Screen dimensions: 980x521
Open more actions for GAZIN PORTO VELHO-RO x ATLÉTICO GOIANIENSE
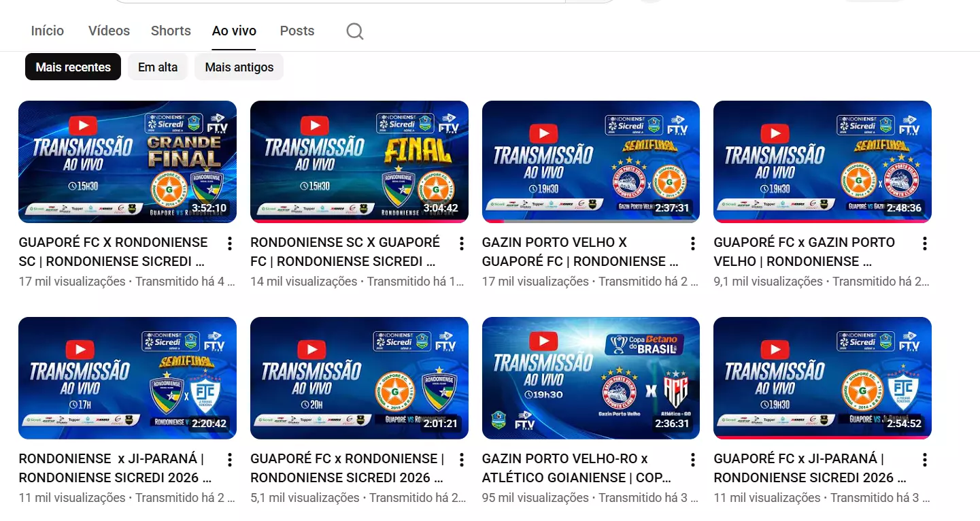click(x=692, y=460)
